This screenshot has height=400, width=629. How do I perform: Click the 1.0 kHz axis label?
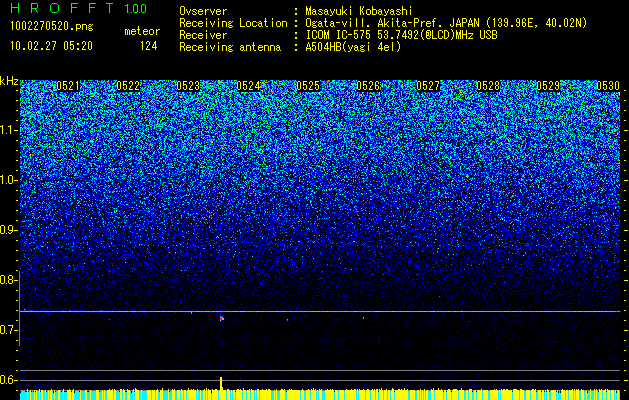point(7,180)
